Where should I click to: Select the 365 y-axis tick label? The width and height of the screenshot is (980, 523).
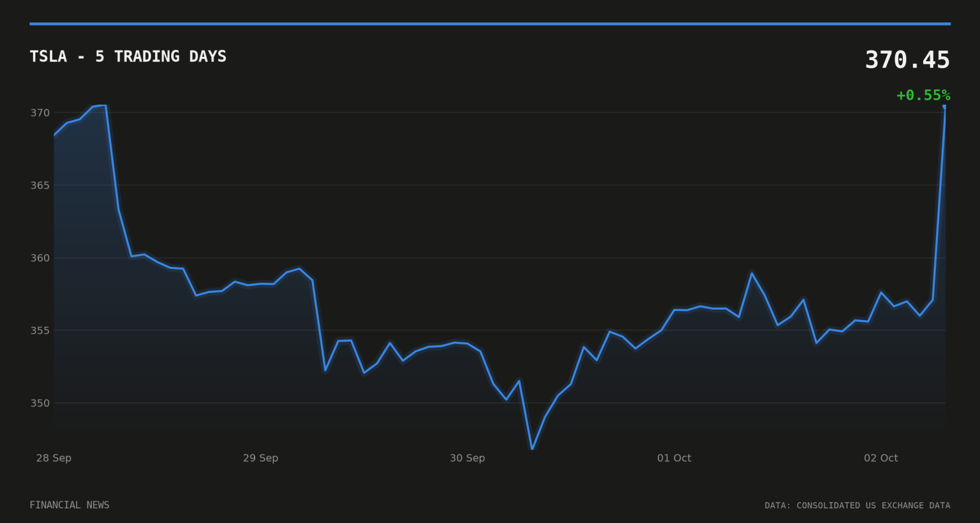point(40,185)
